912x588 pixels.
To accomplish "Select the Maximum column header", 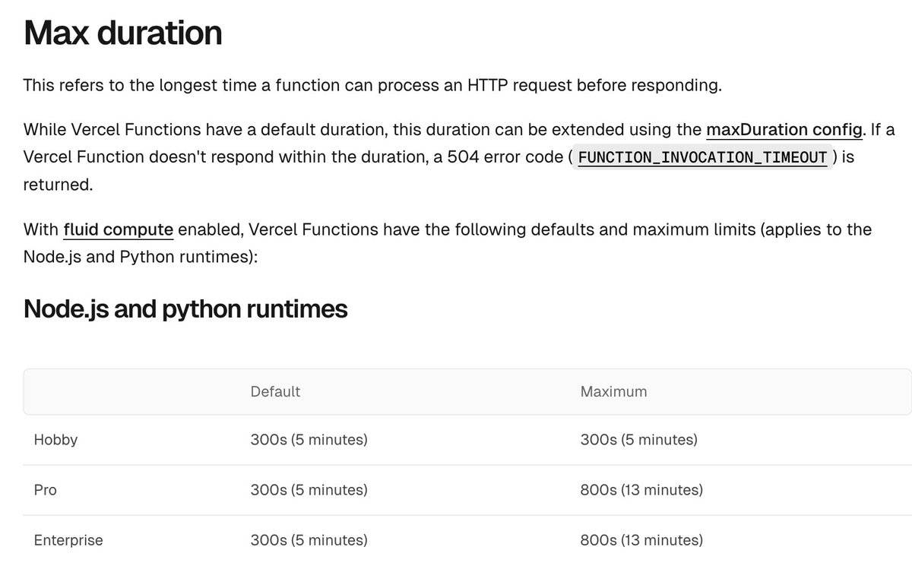I will (x=613, y=392).
